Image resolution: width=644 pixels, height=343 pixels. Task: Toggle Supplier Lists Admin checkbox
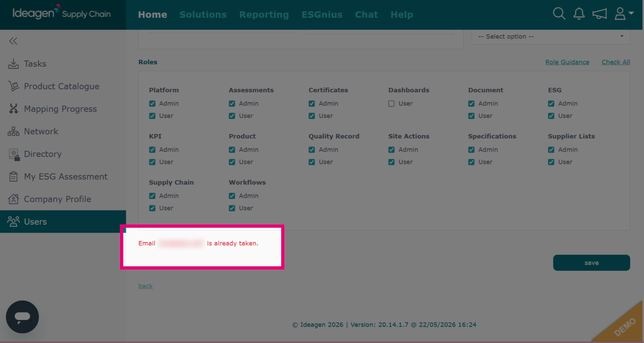tap(551, 150)
